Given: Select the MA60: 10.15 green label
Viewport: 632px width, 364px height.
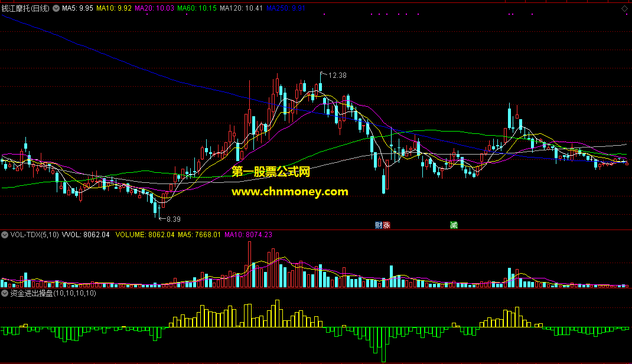Looking at the screenshot, I should point(197,8).
